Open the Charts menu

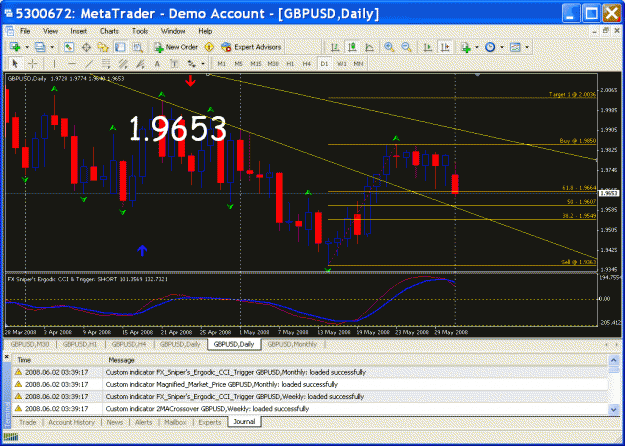coord(109,31)
